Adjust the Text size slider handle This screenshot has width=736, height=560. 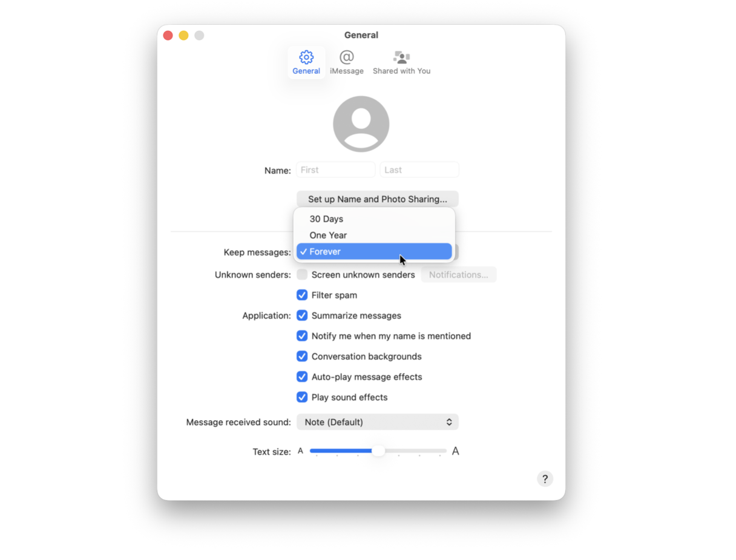pos(378,450)
